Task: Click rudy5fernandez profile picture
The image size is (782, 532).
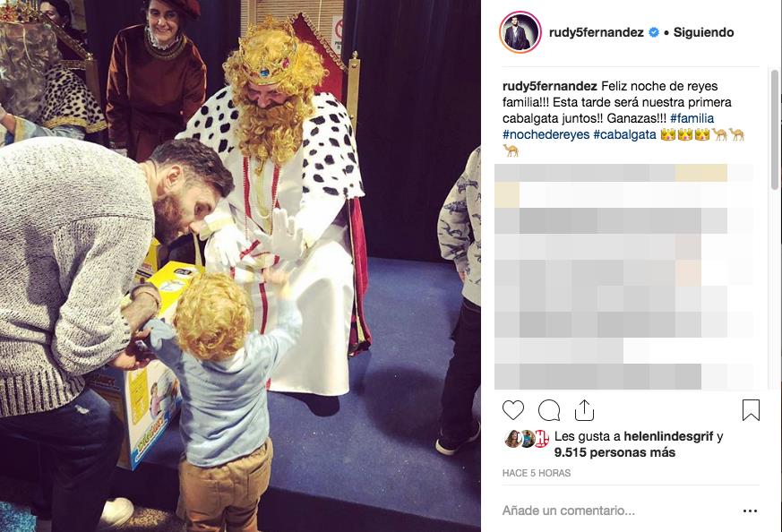Action: click(520, 32)
